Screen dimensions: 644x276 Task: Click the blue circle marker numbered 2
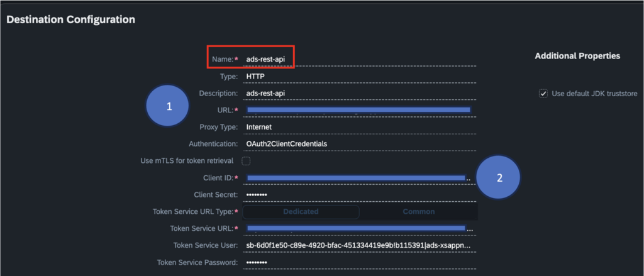[x=499, y=178]
